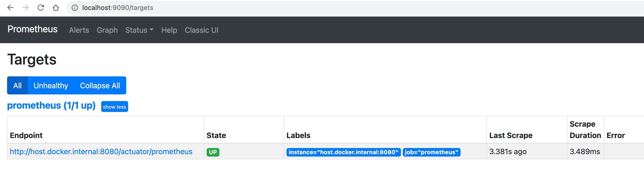Click the instance="host.docker.internal:8080" label badge

point(344,152)
